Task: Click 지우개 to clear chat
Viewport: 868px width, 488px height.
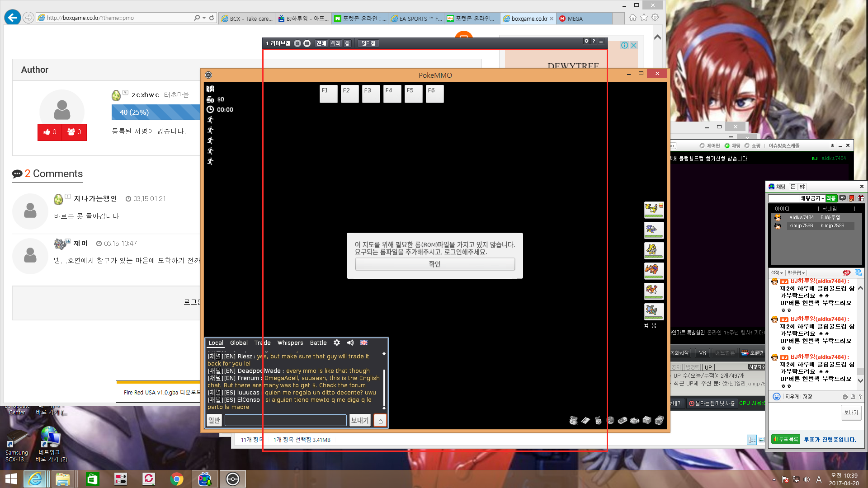Action: pyautogui.click(x=792, y=397)
